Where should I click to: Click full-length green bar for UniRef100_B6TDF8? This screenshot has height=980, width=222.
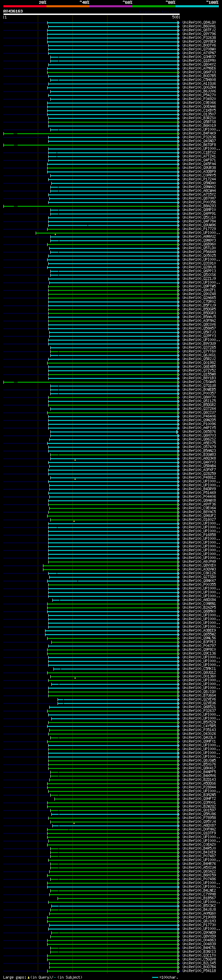[x=91, y=145]
